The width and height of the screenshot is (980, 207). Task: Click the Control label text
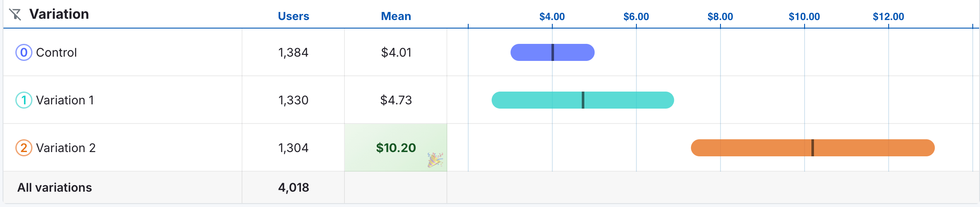[x=56, y=52]
